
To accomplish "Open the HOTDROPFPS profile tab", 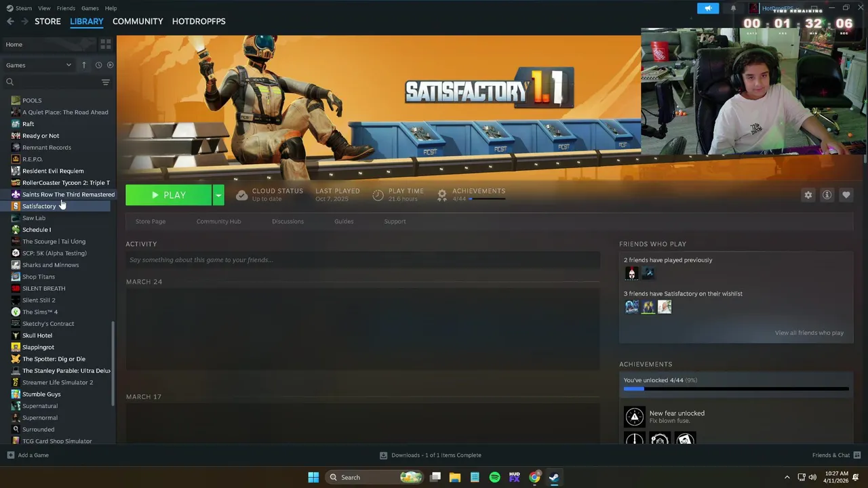I will click(x=199, y=21).
